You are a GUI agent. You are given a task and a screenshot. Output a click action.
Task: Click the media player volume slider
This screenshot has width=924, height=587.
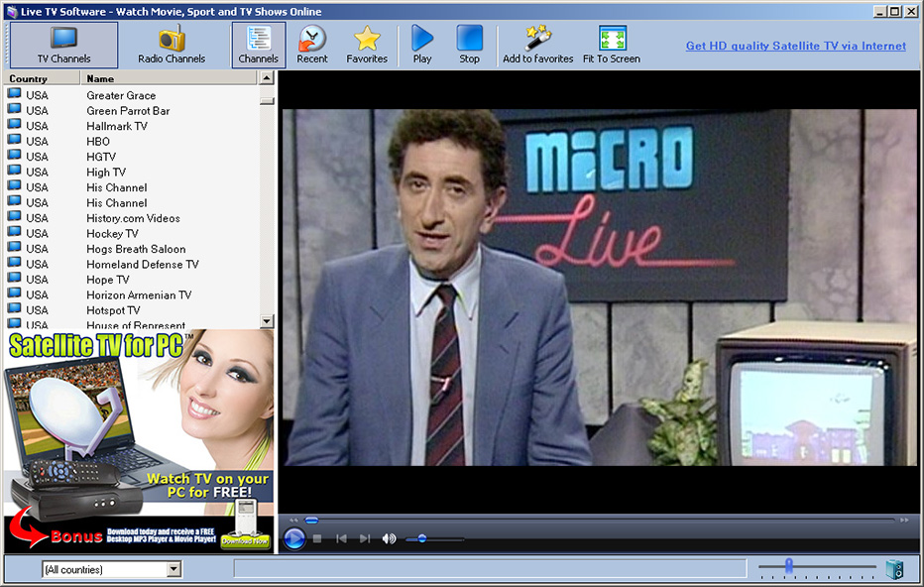[x=434, y=538]
